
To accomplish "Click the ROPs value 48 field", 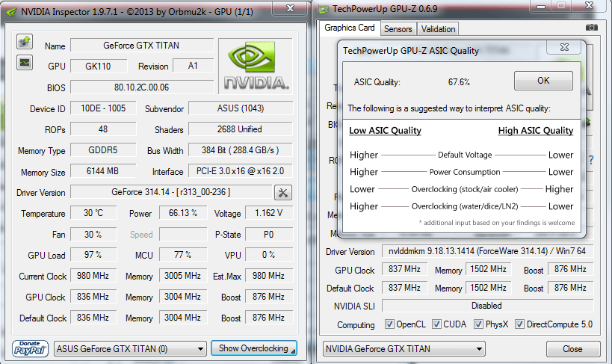I will 103,129.
